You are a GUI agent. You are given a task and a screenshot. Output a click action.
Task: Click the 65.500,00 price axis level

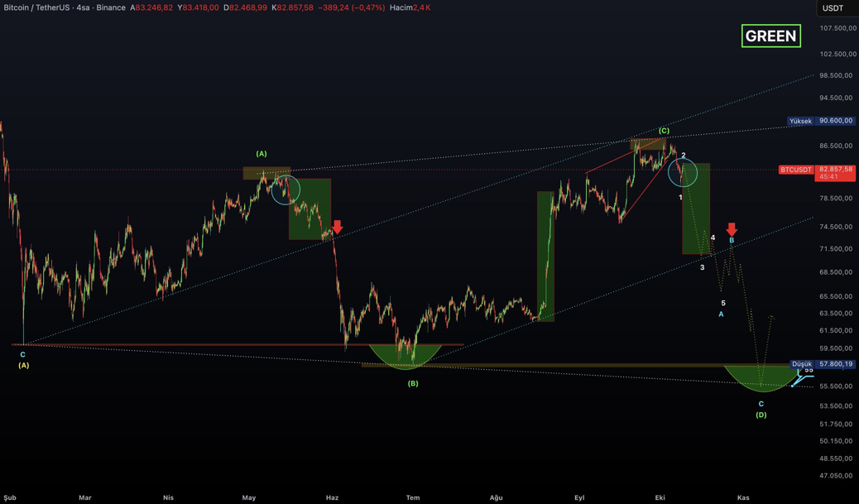coord(836,296)
